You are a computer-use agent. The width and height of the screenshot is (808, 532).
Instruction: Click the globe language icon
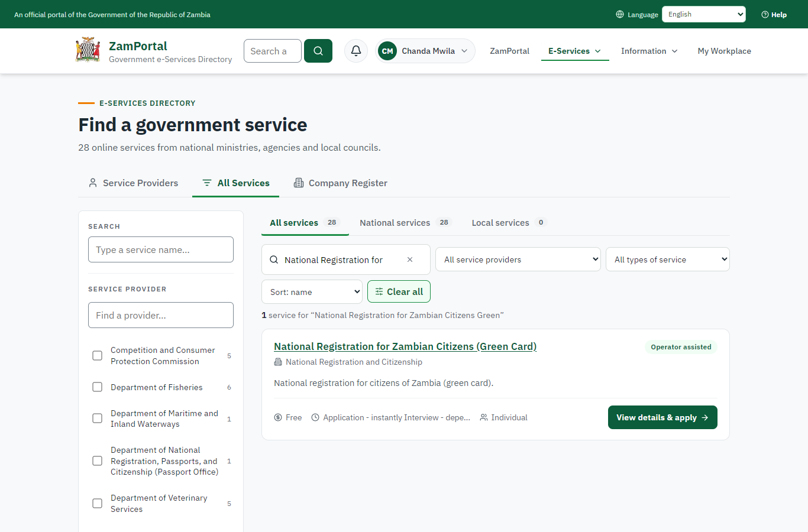click(620, 14)
